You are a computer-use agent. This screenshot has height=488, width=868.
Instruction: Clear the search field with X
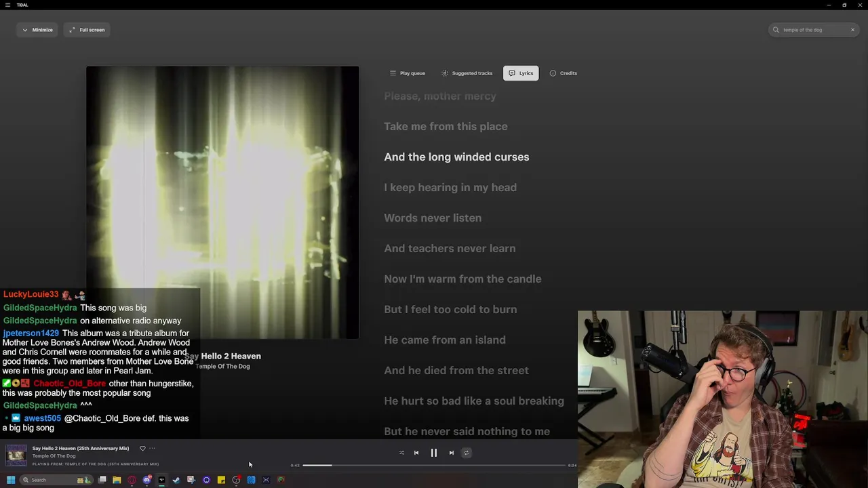[x=852, y=30]
